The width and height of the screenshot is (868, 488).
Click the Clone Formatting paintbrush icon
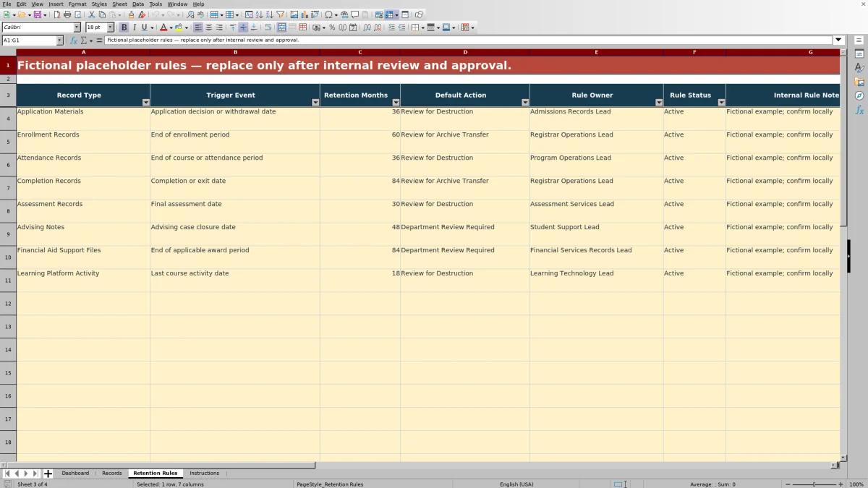click(x=131, y=14)
